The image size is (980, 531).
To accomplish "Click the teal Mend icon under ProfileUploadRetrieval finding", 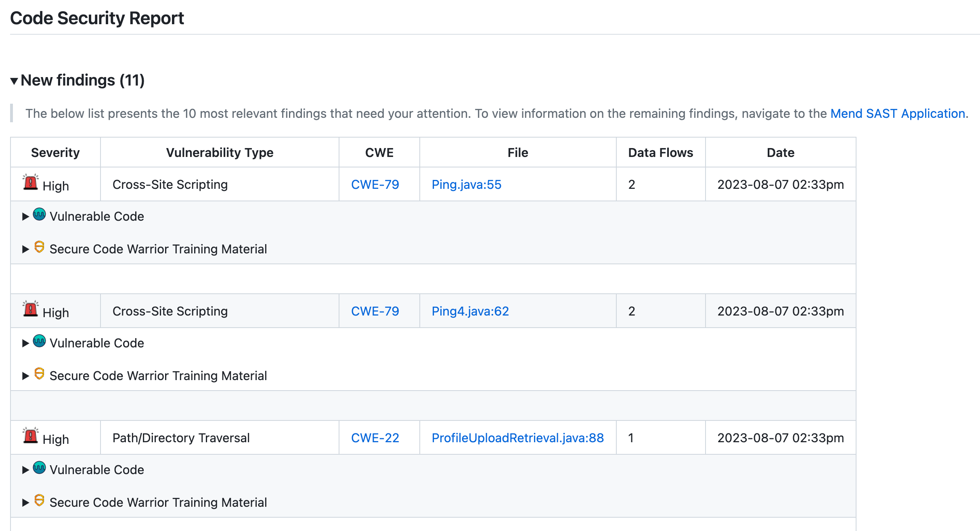I will [39, 468].
